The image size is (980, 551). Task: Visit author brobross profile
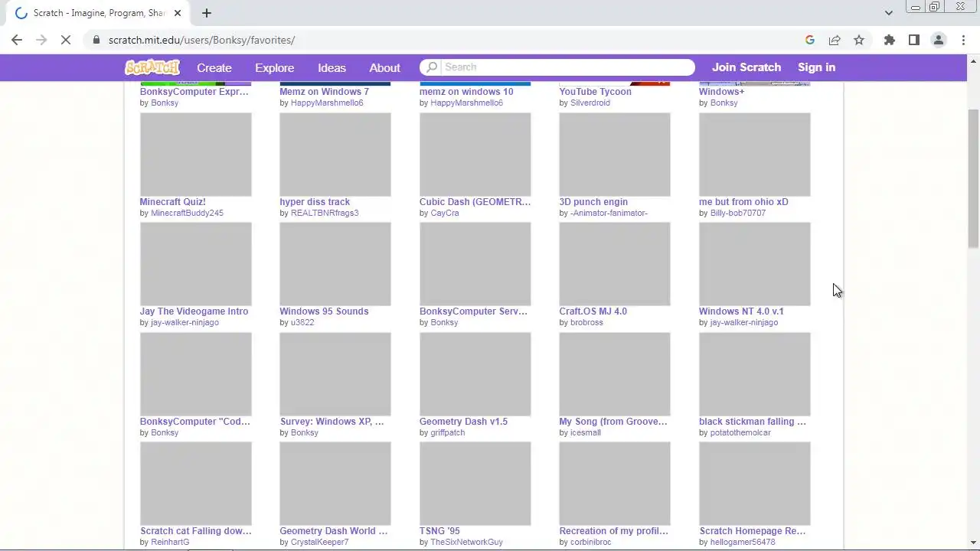coord(586,322)
